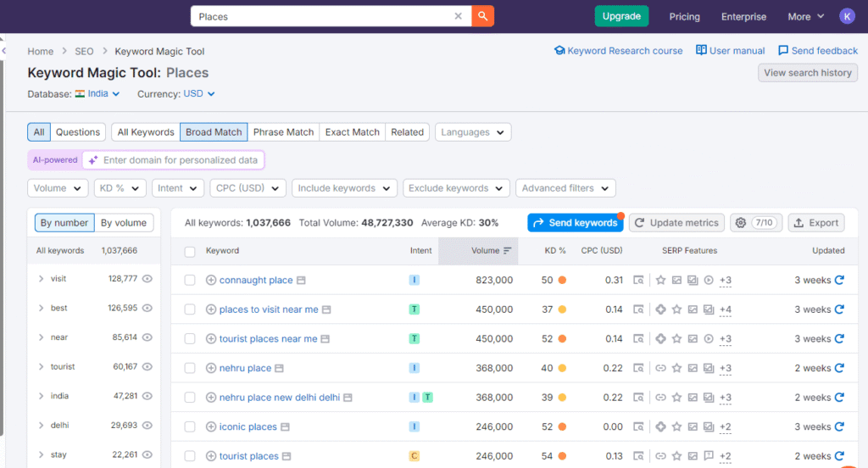Tick the checkbox for connaught place
Viewport: 868px width, 468px height.
tap(190, 280)
